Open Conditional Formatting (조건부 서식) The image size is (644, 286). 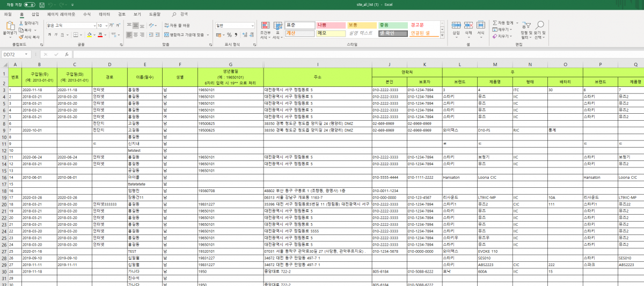(265, 30)
